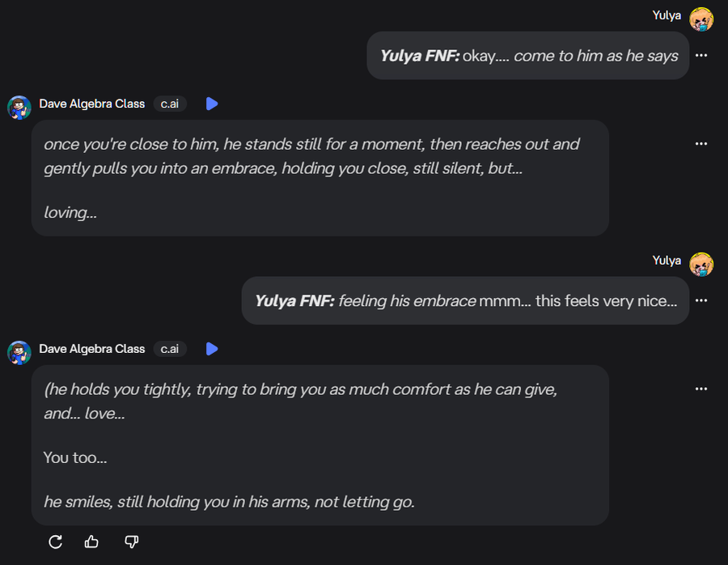Dislike the last message with thumbs down
Image resolution: width=728 pixels, height=565 pixels.
(x=131, y=542)
